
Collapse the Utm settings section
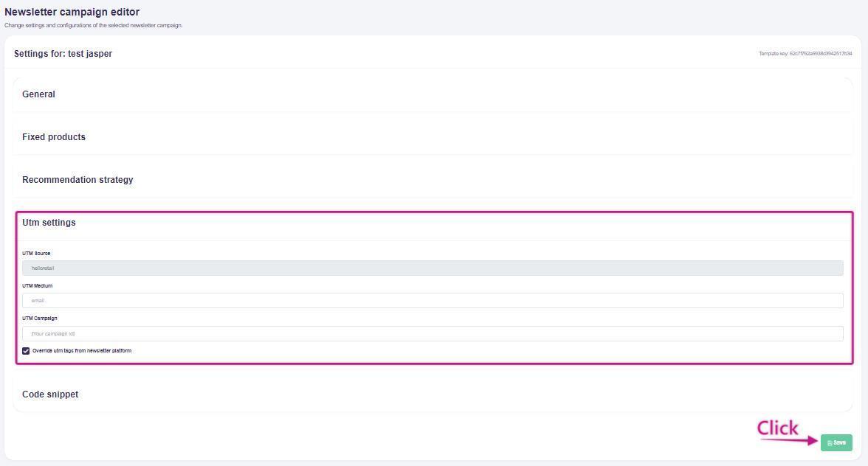49,223
